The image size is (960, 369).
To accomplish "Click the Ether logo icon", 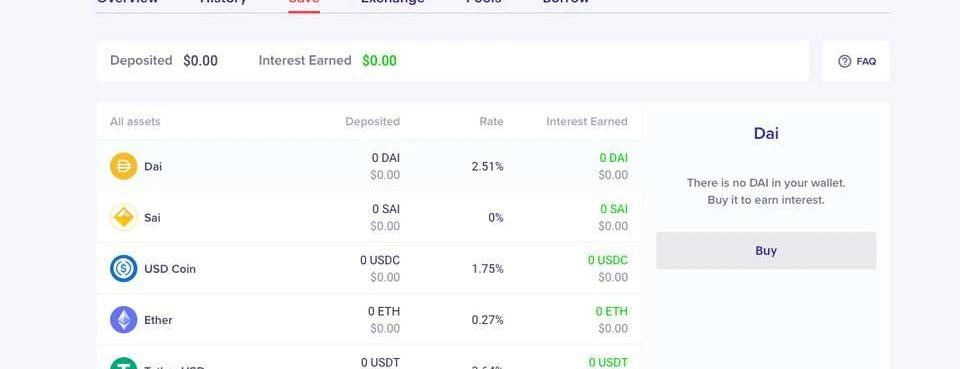I will coord(124,320).
